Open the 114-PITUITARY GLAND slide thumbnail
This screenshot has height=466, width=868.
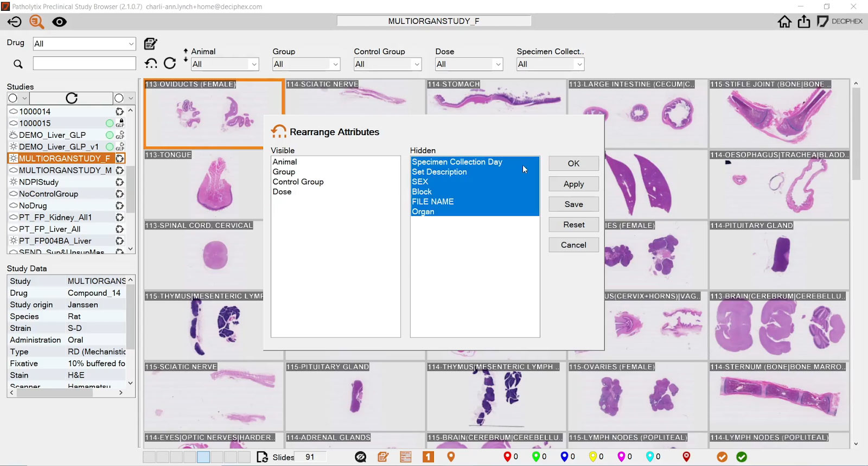coord(779,254)
